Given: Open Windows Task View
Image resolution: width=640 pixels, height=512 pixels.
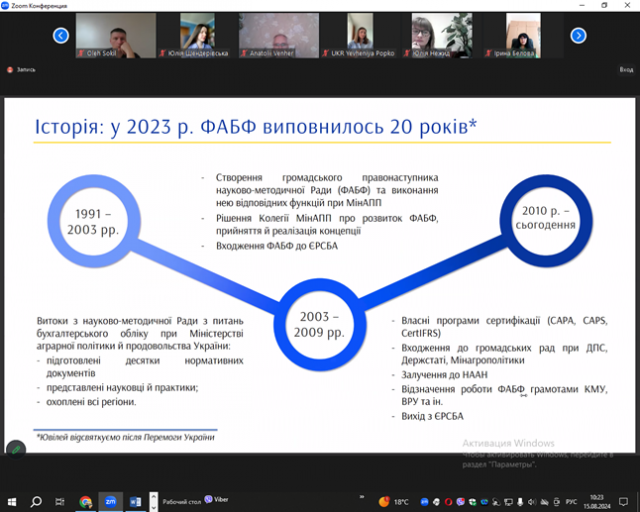Looking at the screenshot, I should 60,501.
